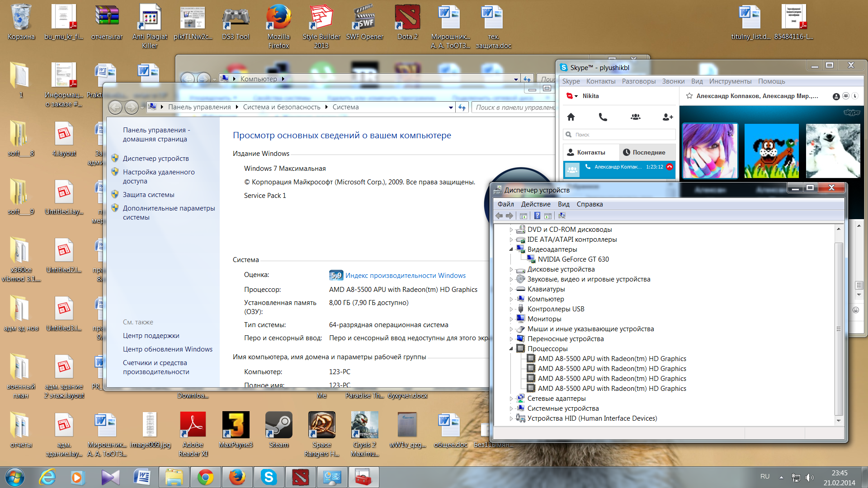Click Device Manager vertical scrollbar down arrow
This screenshot has width=868, height=488.
(x=839, y=421)
